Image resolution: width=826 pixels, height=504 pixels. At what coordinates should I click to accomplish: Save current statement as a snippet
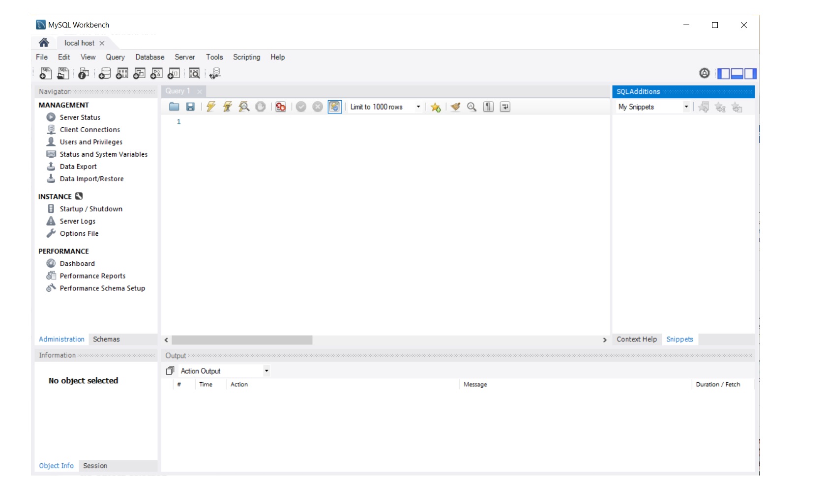[x=436, y=107]
